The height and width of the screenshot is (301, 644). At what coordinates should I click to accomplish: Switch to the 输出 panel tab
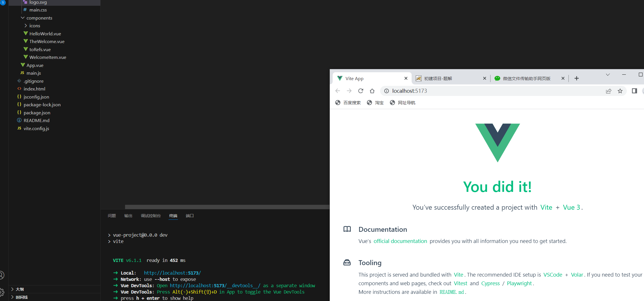tap(128, 216)
